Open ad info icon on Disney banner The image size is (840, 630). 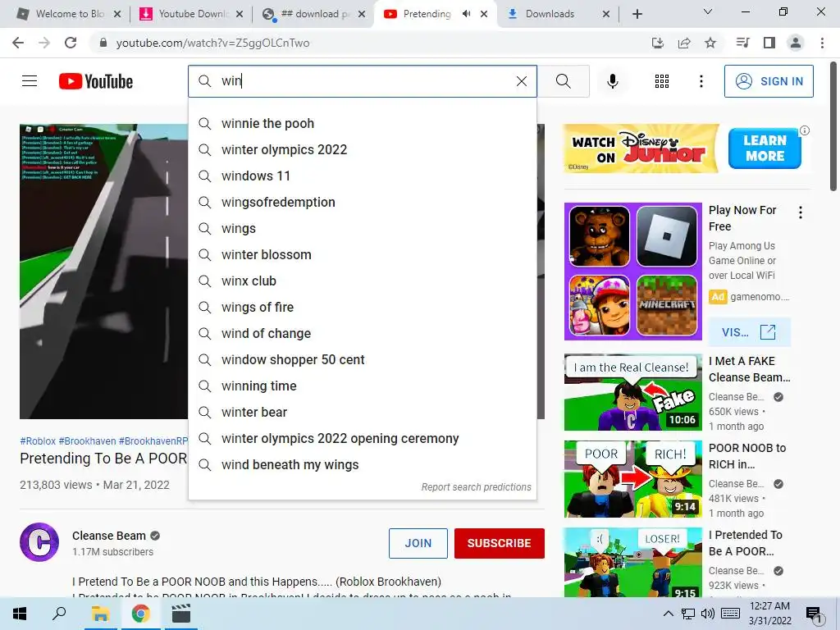[x=804, y=130]
